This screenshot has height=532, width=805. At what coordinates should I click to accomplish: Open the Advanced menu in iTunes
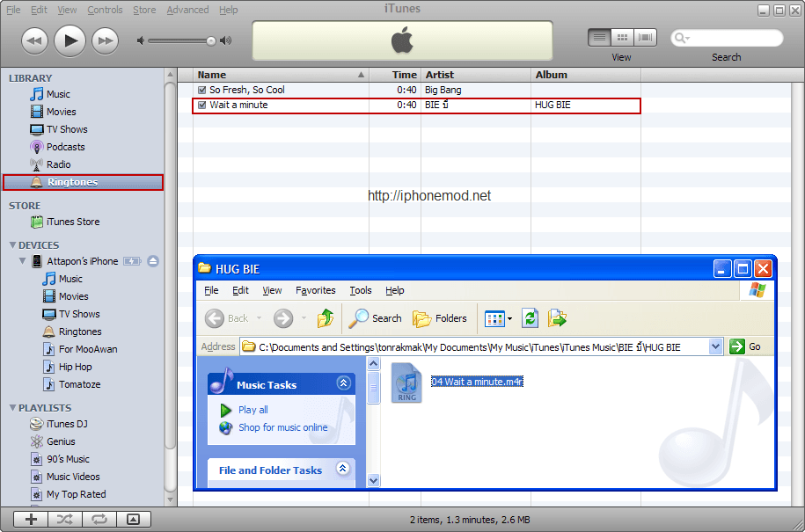[x=187, y=10]
